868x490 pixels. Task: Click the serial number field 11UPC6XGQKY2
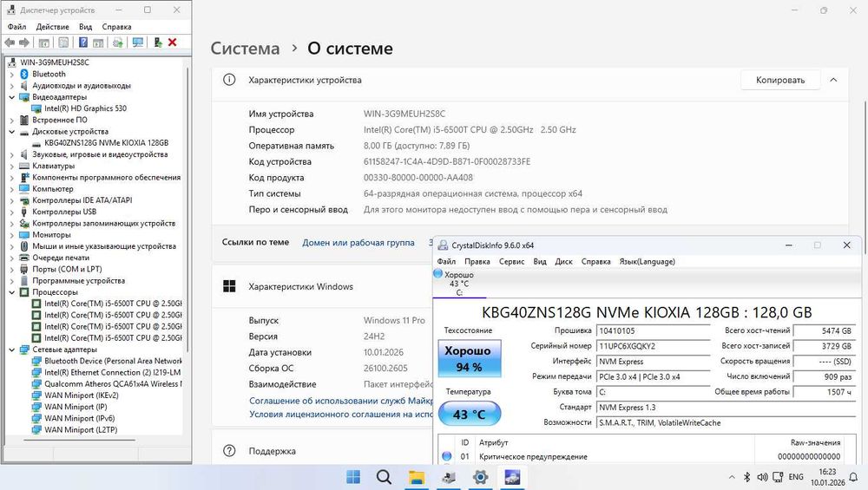click(654, 346)
